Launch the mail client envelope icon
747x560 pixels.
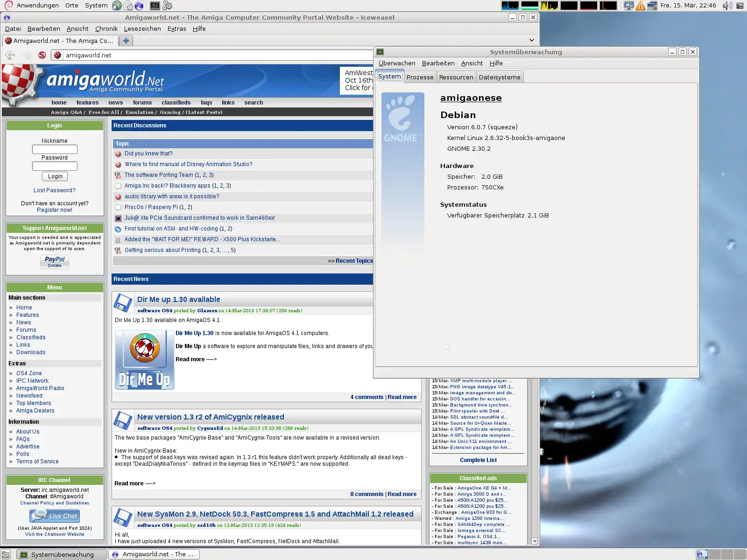(x=128, y=6)
